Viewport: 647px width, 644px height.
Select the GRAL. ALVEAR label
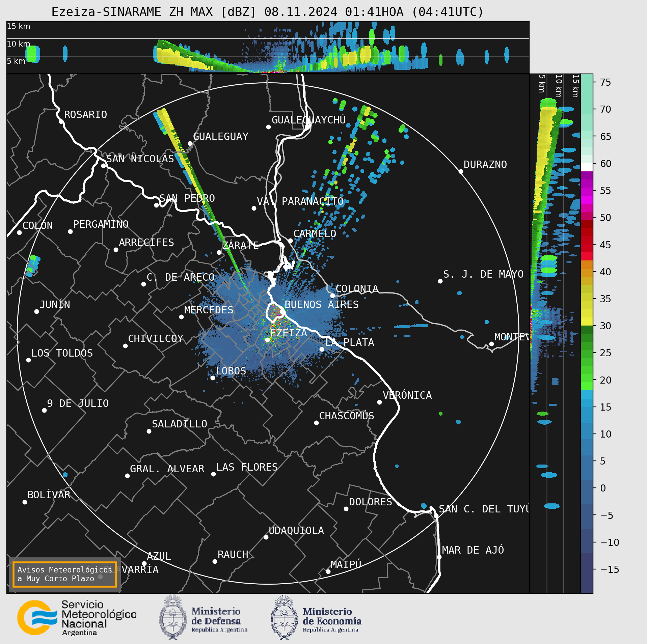click(x=167, y=469)
